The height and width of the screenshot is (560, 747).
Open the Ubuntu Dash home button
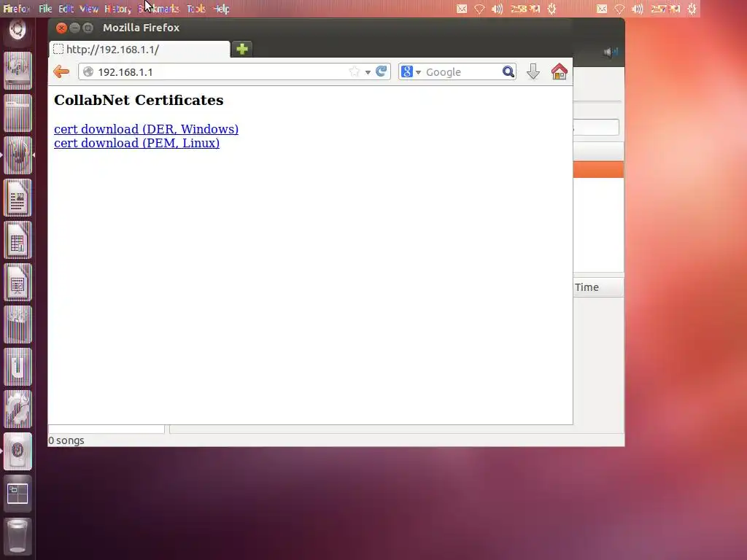[x=18, y=31]
